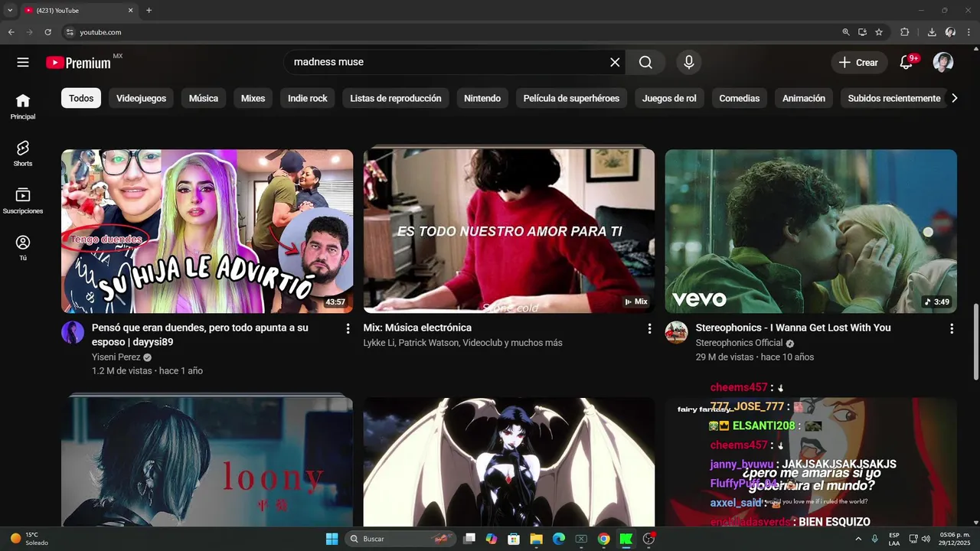
Task: Click the magnifier search button
Action: pyautogui.click(x=645, y=63)
